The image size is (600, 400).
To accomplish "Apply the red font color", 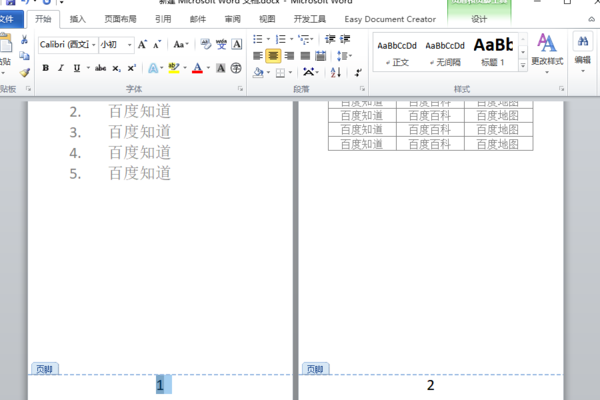I will pos(197,68).
